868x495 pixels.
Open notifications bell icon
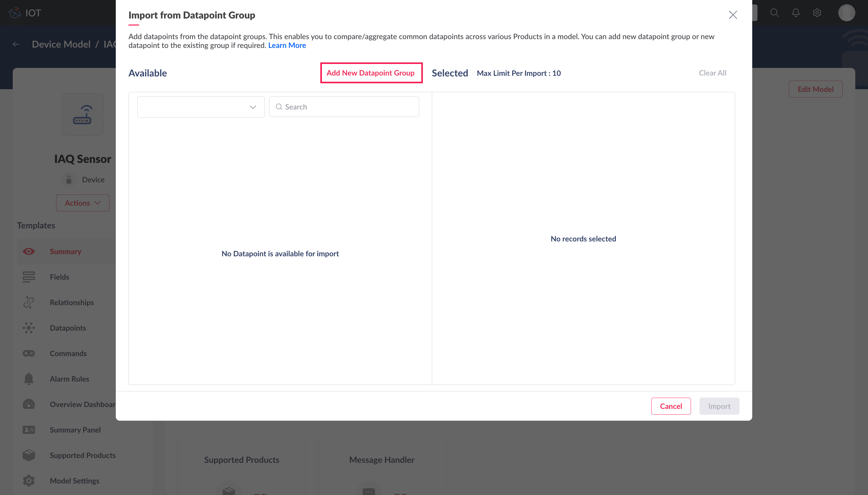pos(796,13)
